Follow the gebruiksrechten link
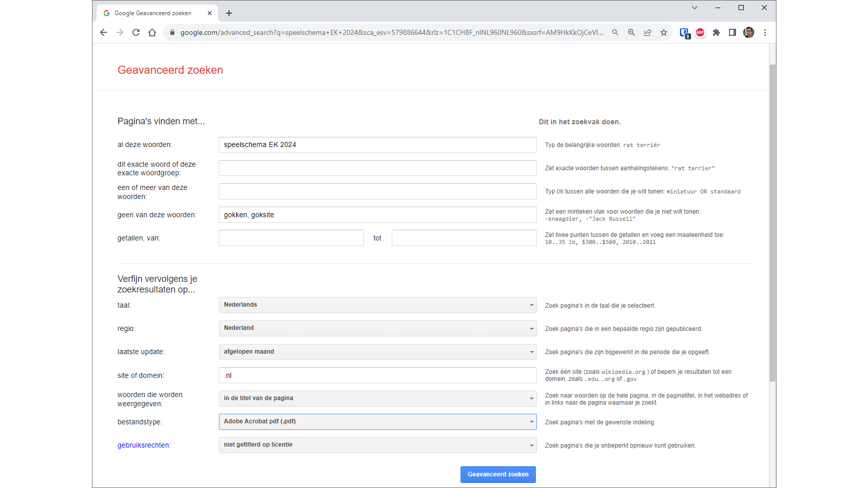The height and width of the screenshot is (488, 868). [143, 445]
